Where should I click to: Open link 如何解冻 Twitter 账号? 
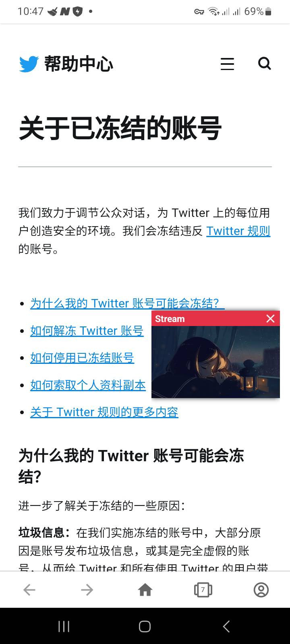(87, 331)
